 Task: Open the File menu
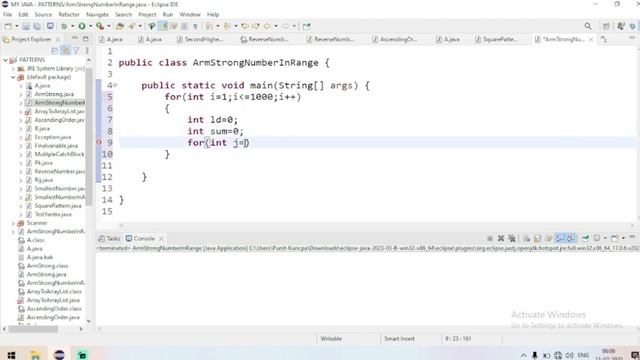point(7,14)
